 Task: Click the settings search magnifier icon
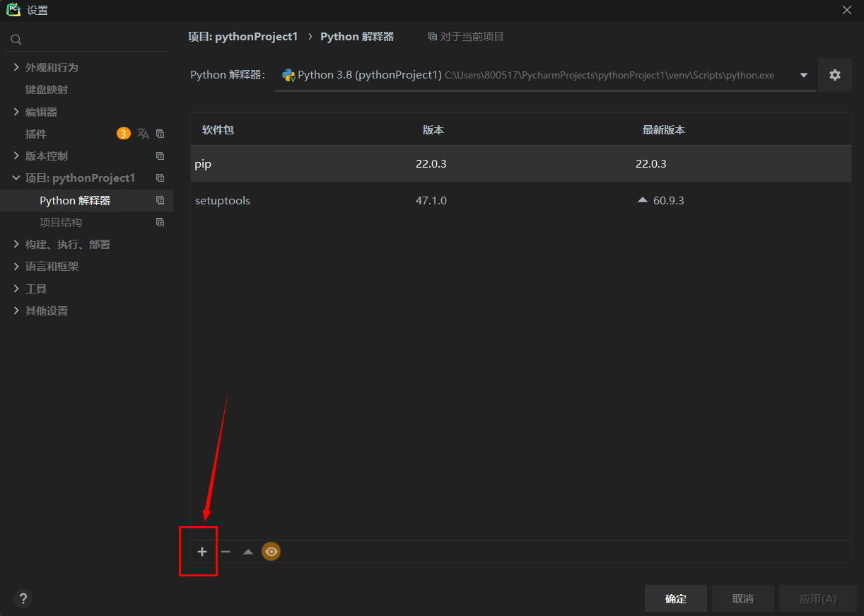pyautogui.click(x=16, y=40)
